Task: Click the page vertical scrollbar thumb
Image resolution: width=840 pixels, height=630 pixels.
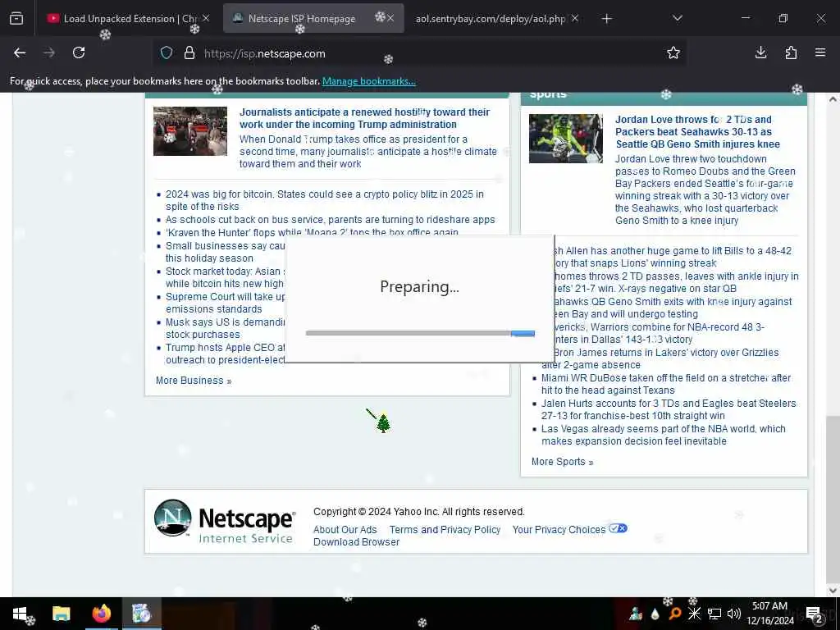Action: [833, 498]
